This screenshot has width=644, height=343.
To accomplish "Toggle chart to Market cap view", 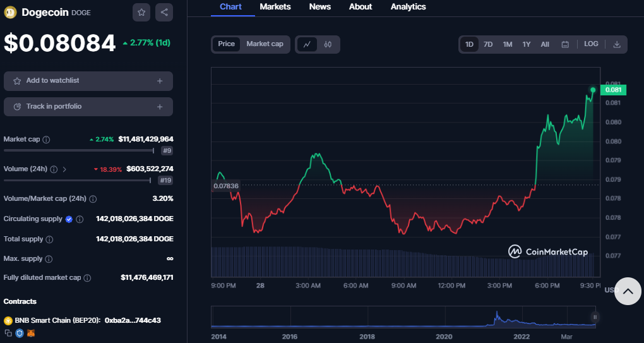I will [x=265, y=44].
